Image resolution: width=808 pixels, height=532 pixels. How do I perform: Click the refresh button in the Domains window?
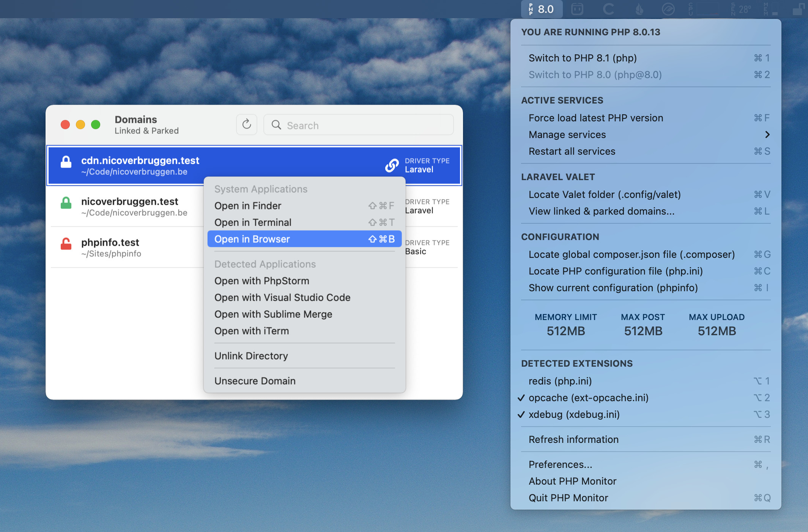pos(247,124)
